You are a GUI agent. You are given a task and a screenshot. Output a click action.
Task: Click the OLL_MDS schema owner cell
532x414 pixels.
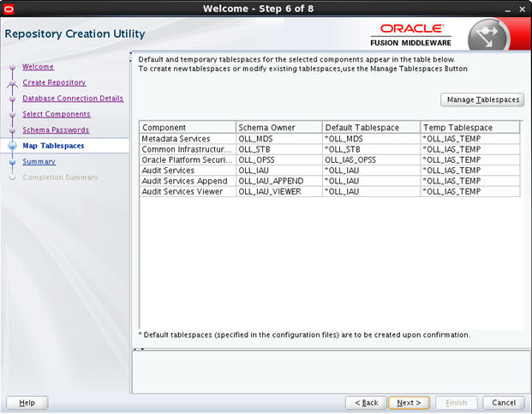(279, 139)
